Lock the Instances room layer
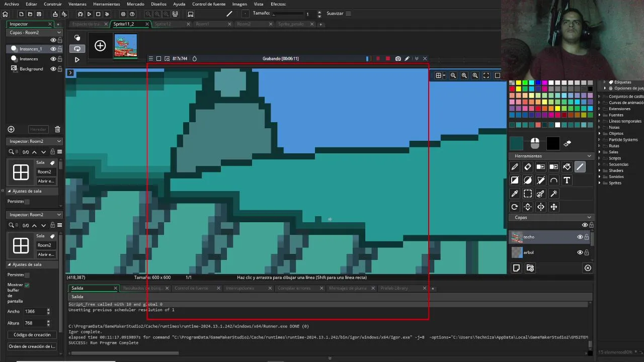644x362 pixels. pyautogui.click(x=60, y=59)
